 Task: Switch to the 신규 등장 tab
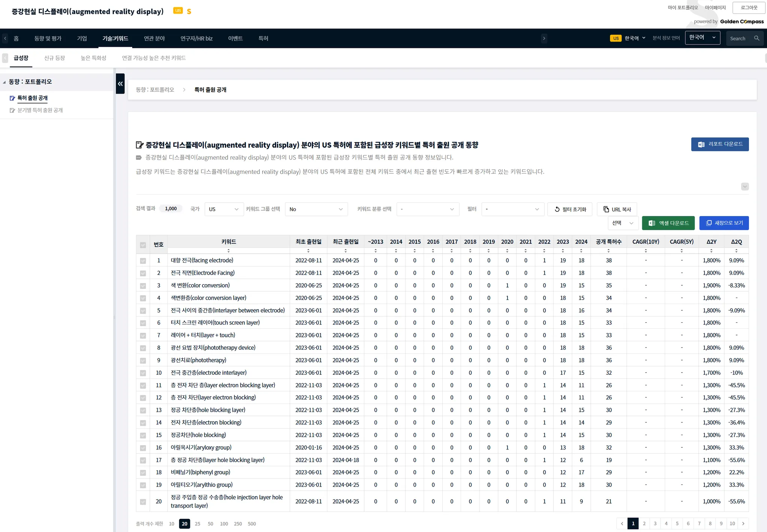tap(54, 58)
